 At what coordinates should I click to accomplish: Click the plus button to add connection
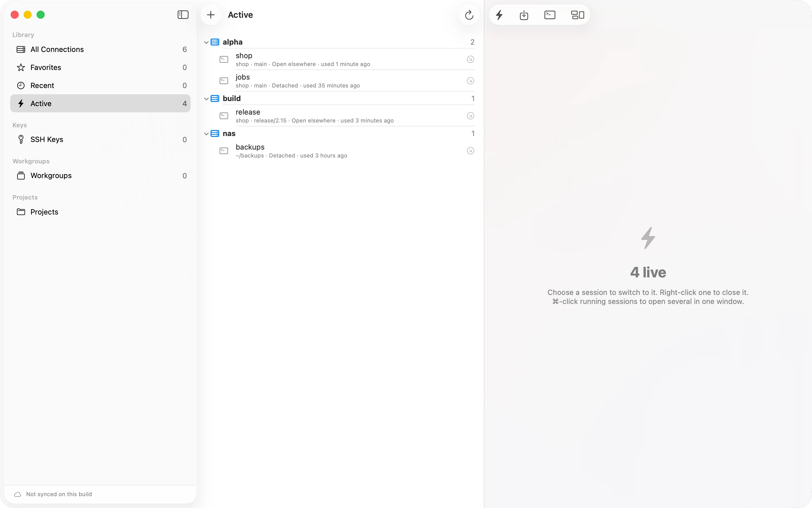click(x=211, y=15)
